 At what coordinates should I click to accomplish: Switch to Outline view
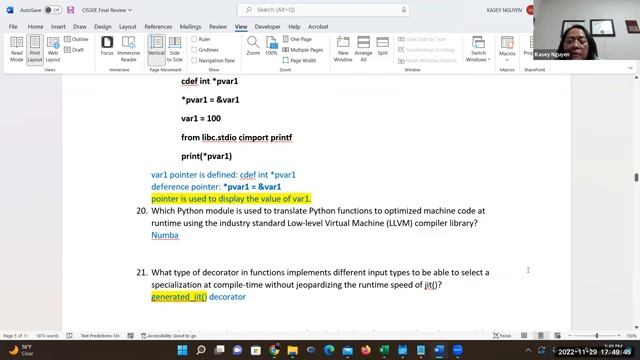click(x=76, y=39)
